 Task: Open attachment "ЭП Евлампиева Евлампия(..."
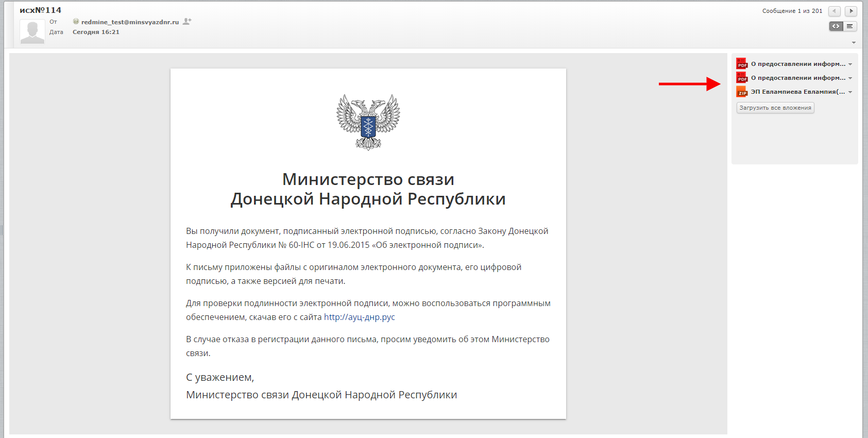coord(798,92)
